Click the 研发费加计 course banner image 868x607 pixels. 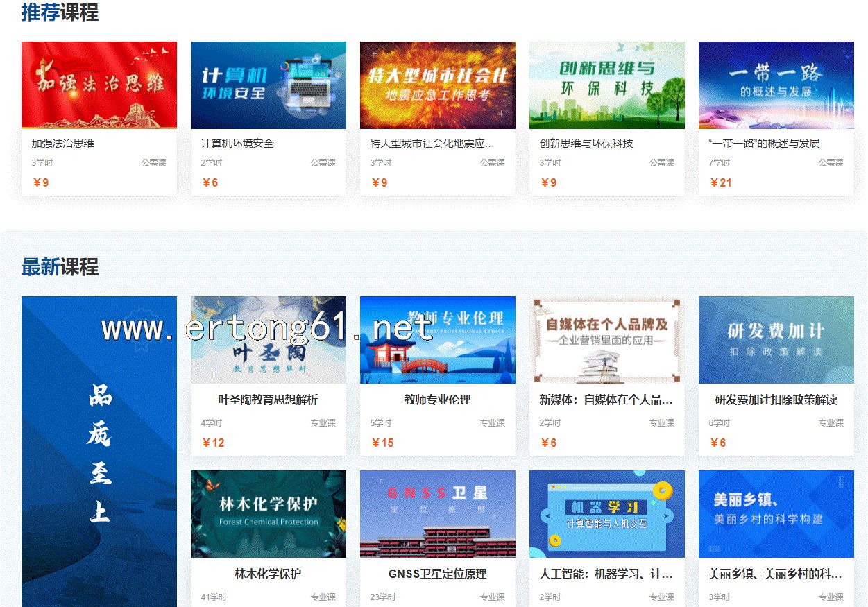click(x=776, y=340)
